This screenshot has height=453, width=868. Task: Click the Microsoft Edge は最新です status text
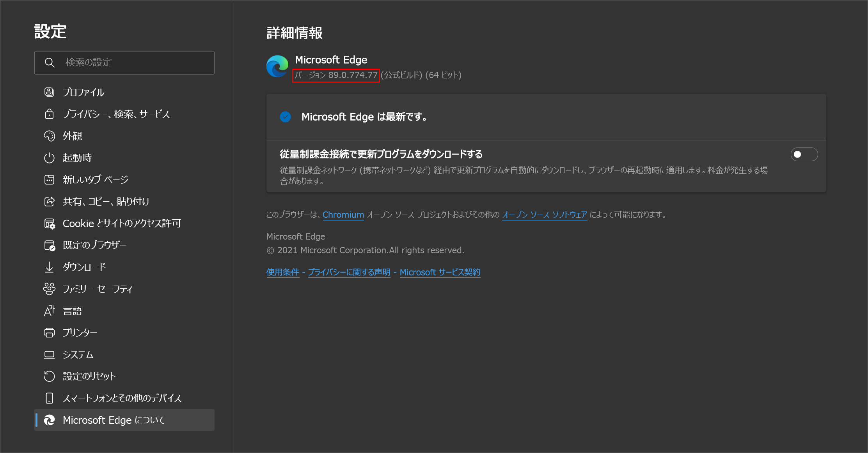pos(364,117)
